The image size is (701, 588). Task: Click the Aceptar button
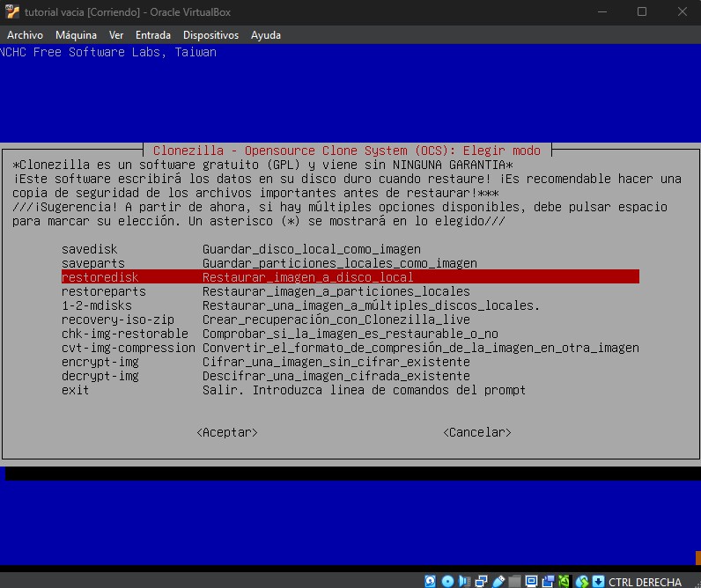point(227,432)
